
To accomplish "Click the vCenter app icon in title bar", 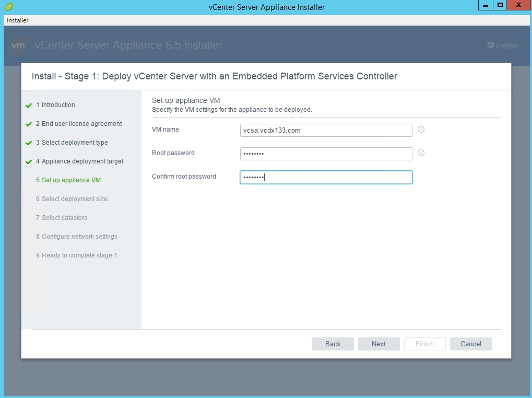I will [x=9, y=7].
